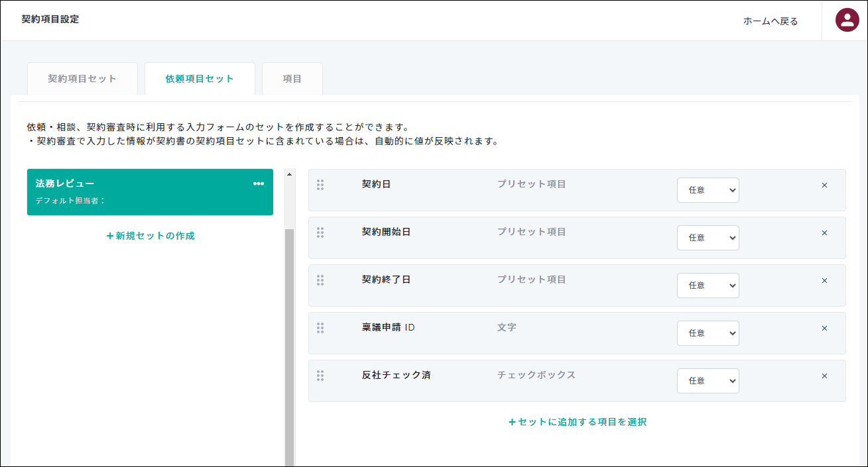Click the drag handle beside 稟議申請 ID
Viewport: 868px width, 467px height.
pos(321,328)
